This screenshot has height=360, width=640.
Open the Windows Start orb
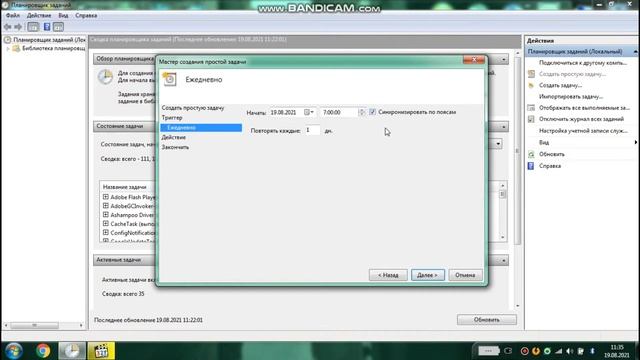[x=13, y=351]
